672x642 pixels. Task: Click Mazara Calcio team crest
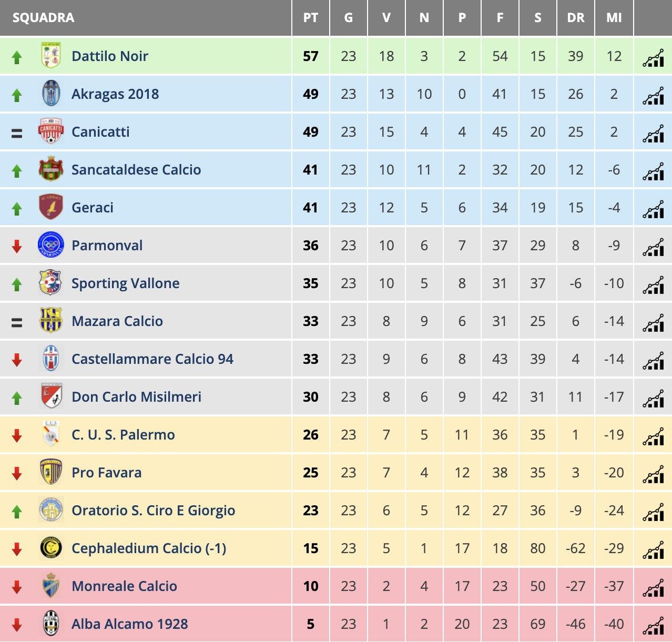tap(51, 321)
